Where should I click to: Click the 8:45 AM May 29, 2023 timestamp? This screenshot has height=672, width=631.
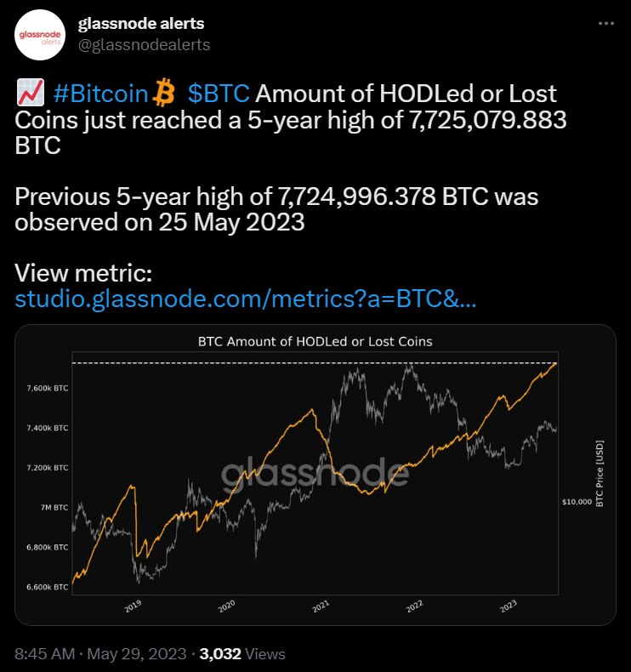(100, 654)
